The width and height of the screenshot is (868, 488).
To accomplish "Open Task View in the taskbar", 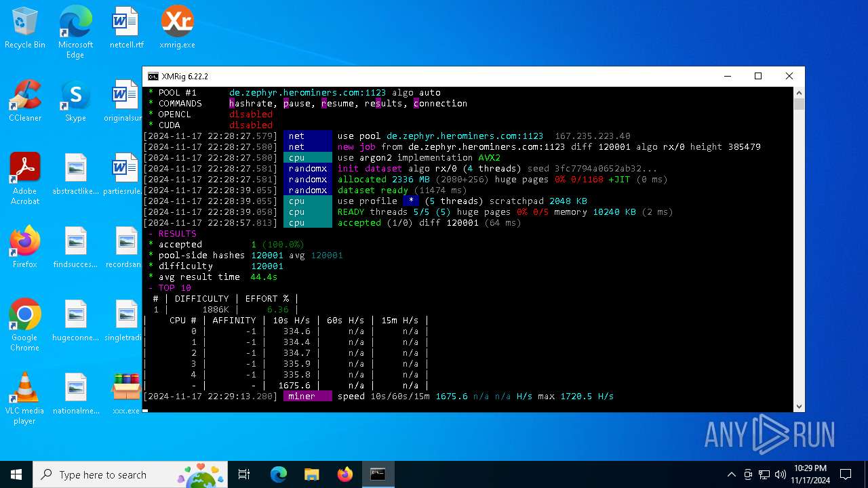I will pos(244,474).
